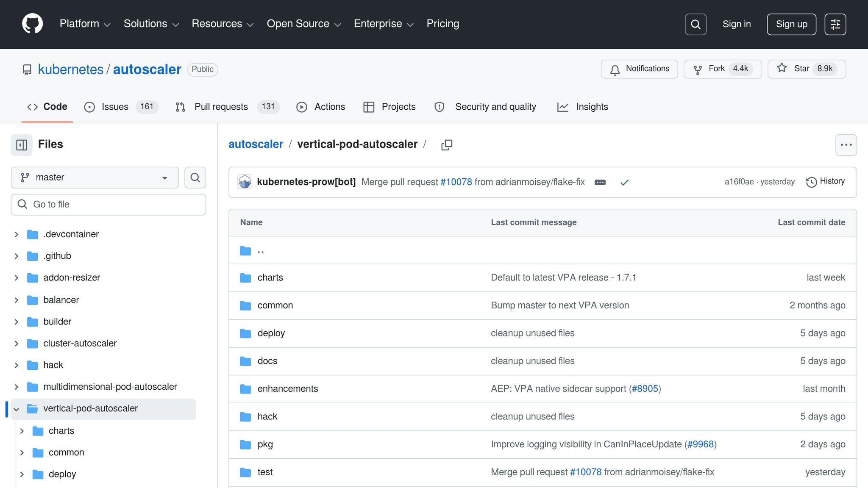Click the Sign in link

(737, 24)
